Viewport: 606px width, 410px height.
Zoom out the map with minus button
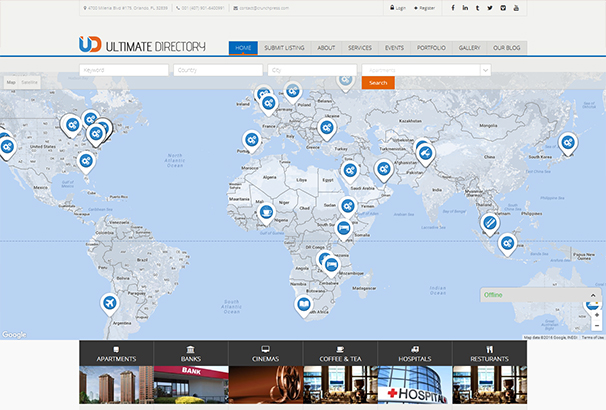(597, 326)
